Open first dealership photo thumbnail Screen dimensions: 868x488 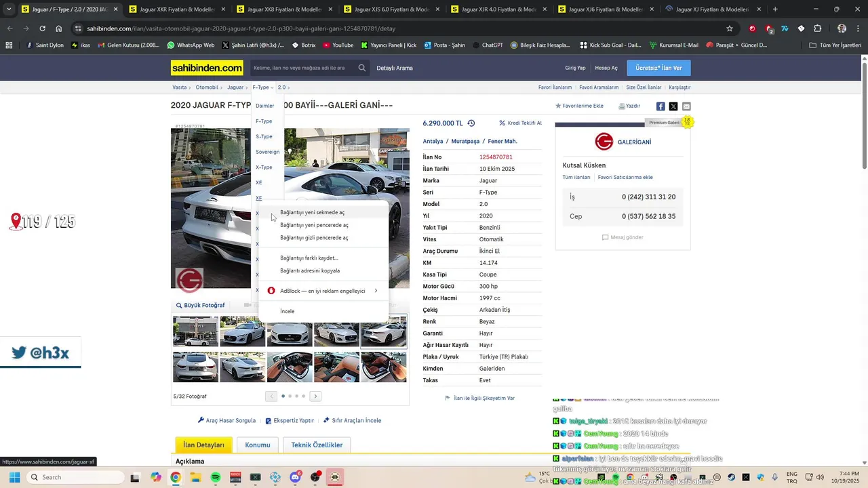[195, 331]
